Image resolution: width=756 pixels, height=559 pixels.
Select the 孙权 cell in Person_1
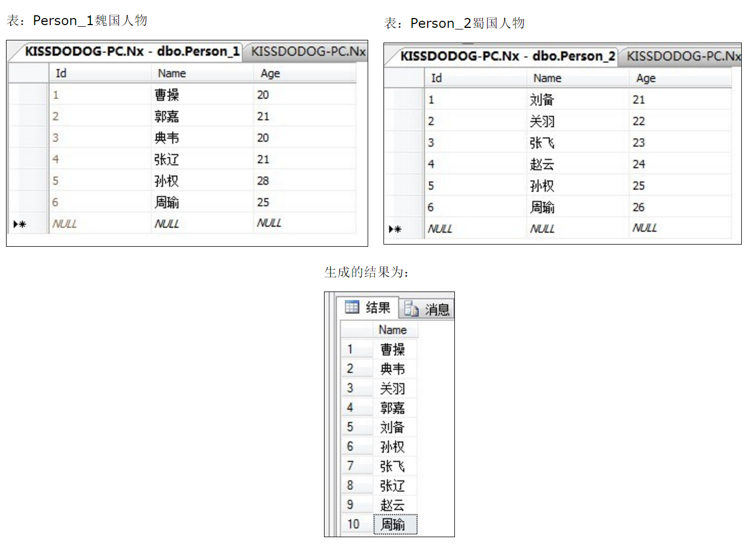202,181
